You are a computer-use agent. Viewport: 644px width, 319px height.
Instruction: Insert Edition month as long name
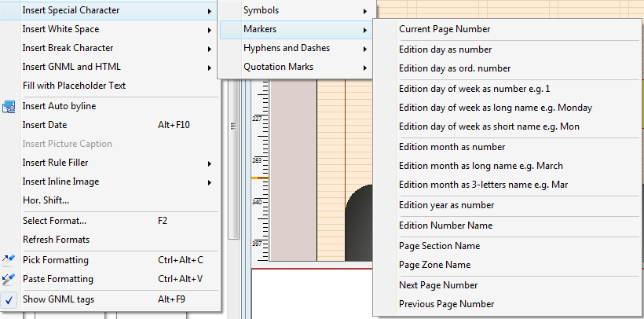coord(507,166)
